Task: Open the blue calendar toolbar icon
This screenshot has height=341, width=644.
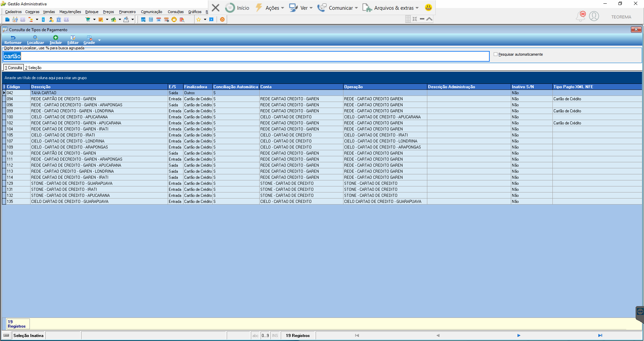Action: (143, 19)
